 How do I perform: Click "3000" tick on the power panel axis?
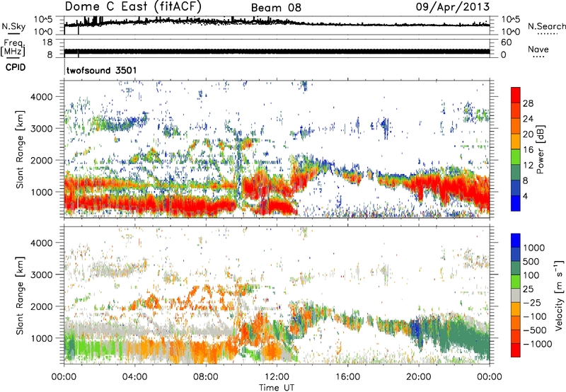pyautogui.click(x=42, y=129)
